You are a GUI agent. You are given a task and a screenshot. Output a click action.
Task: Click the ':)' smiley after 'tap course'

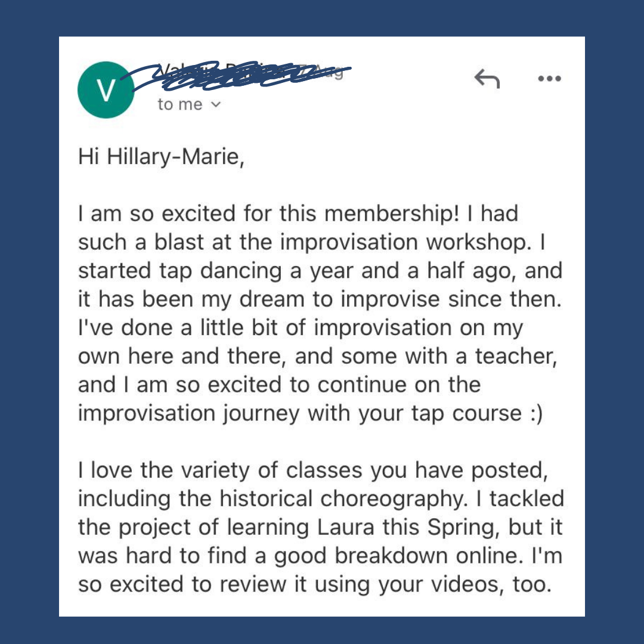[535, 413]
